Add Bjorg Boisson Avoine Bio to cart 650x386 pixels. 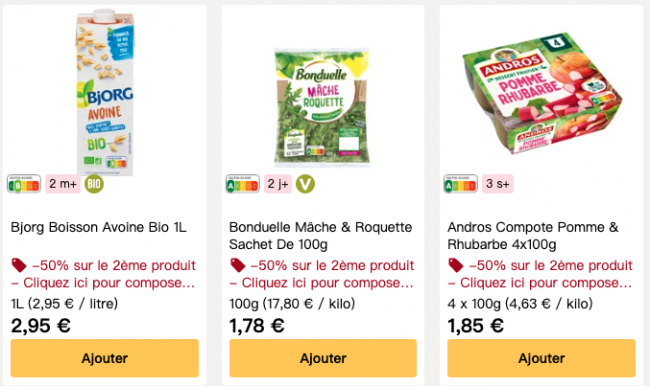104,358
